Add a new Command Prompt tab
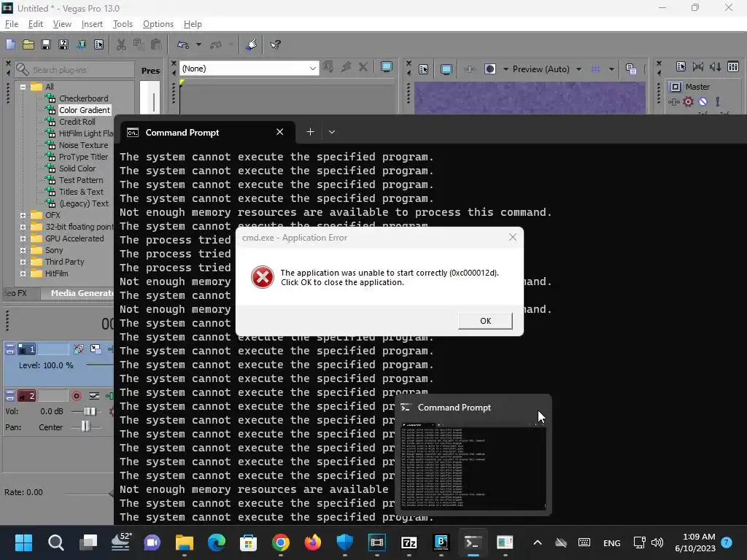 click(310, 132)
